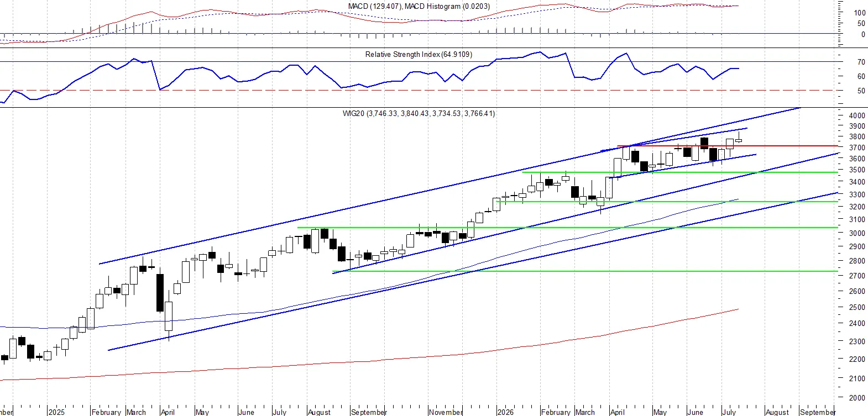
Task: Click the RSI 70 axis label
Action: pos(861,62)
